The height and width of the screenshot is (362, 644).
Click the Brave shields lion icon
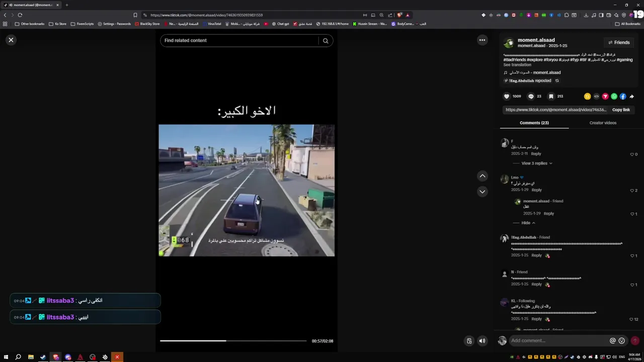pos(399,15)
